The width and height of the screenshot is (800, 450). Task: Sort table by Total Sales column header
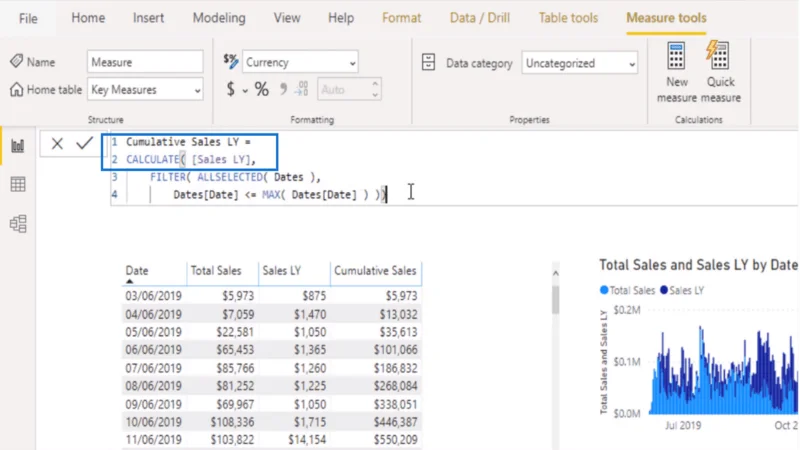click(216, 271)
